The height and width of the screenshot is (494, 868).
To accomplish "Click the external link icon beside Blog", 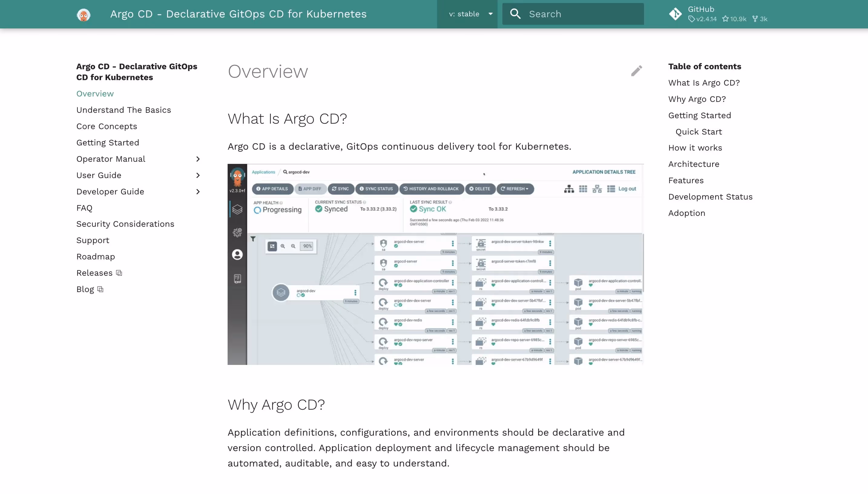I will pyautogui.click(x=100, y=289).
